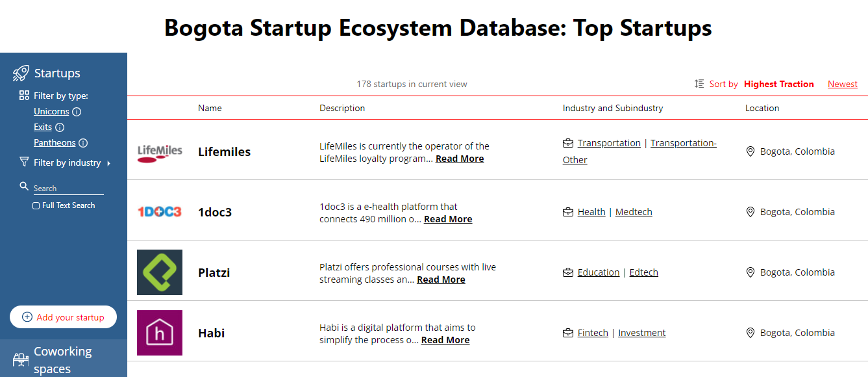Expand the Filter by industry menu
This screenshot has width=868, height=377.
pos(68,163)
